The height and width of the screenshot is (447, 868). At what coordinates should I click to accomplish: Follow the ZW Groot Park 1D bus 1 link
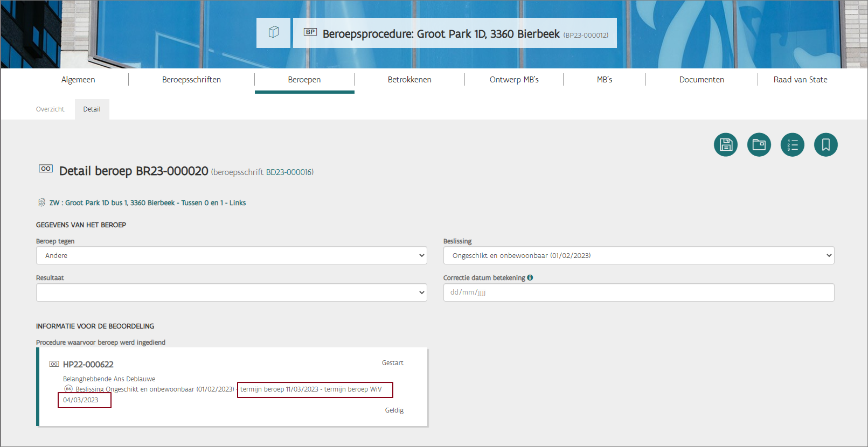[147, 203]
